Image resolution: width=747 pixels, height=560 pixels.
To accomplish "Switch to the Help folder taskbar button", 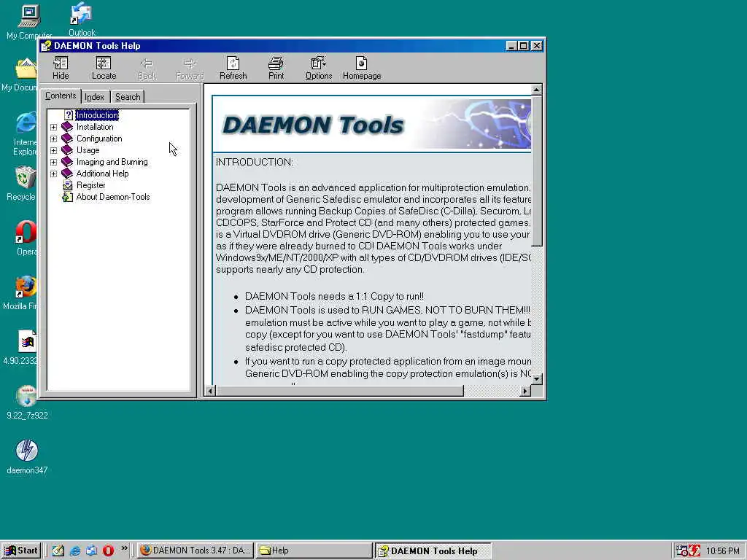I will (x=314, y=551).
